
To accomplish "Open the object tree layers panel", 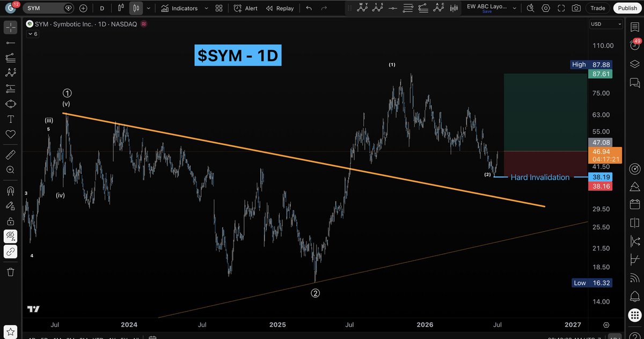I will point(634,64).
